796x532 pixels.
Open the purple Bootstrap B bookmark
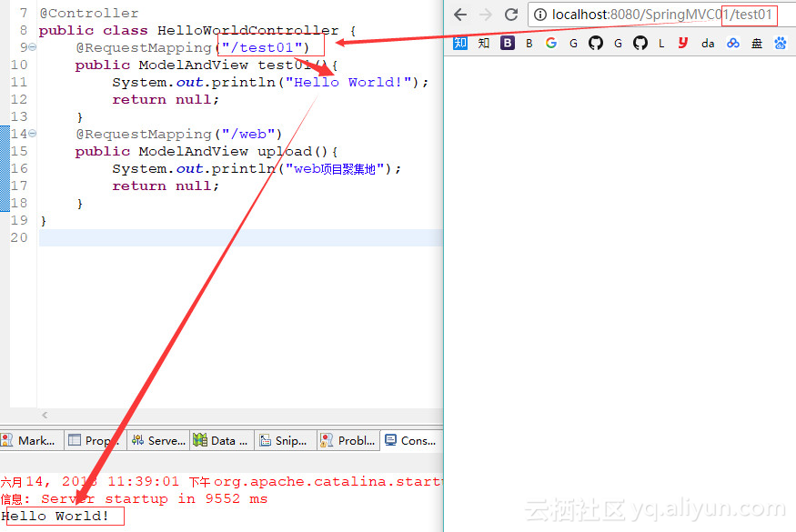coord(507,43)
